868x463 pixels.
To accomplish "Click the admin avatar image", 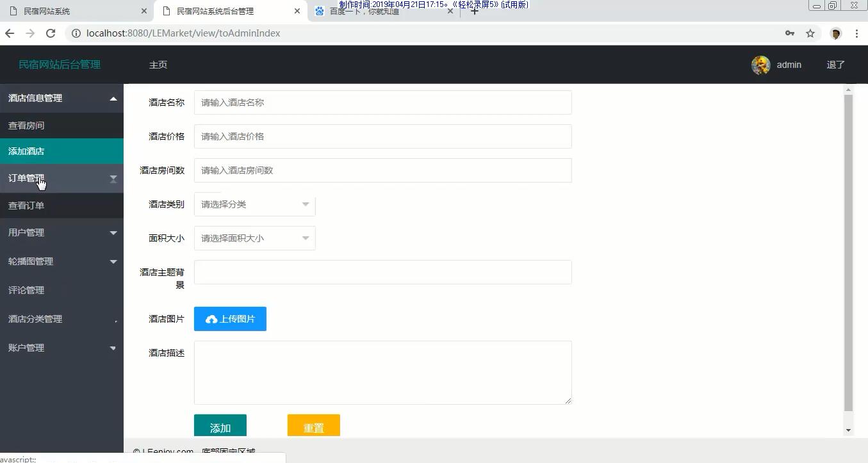I will coord(761,65).
